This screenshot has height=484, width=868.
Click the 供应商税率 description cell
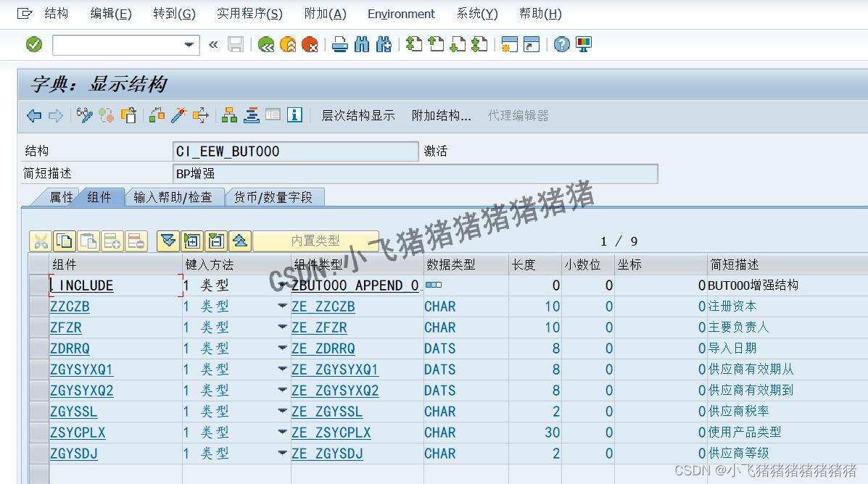788,412
